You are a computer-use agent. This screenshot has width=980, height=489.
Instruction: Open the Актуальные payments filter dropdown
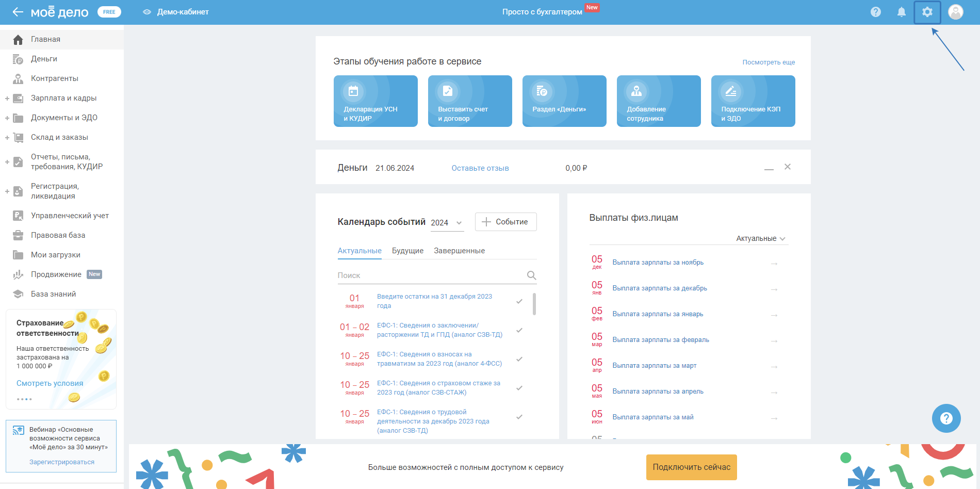(x=761, y=238)
